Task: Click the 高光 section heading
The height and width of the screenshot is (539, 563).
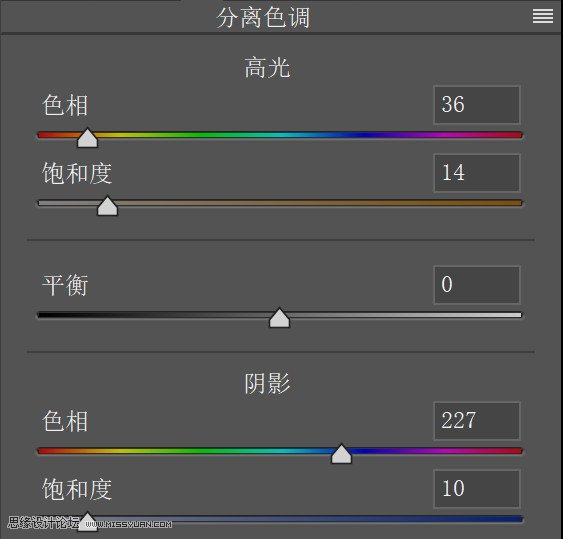Action: 267,68
